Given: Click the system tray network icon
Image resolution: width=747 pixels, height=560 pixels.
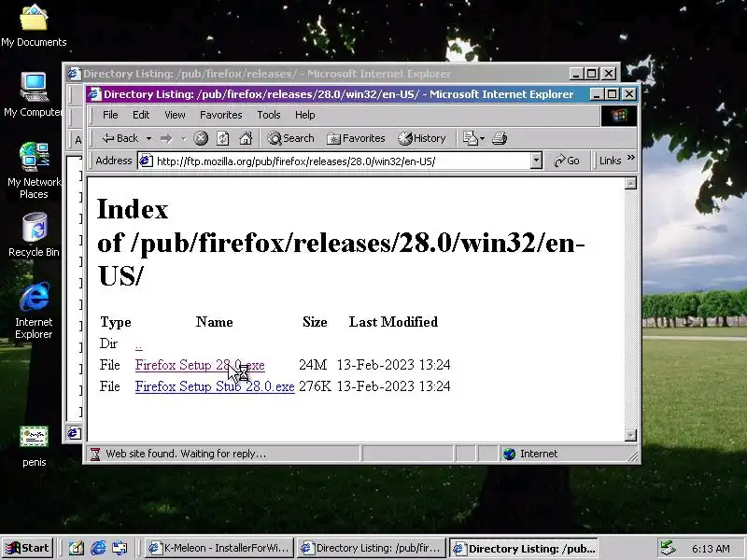Looking at the screenshot, I should pyautogui.click(x=668, y=549).
